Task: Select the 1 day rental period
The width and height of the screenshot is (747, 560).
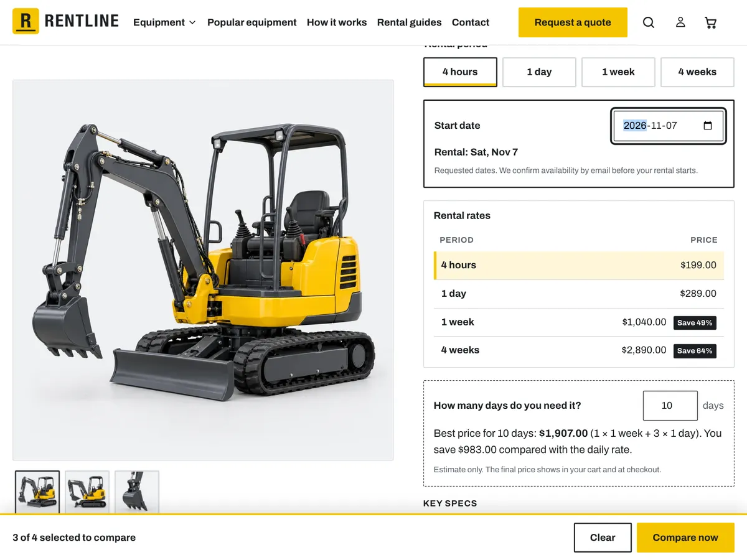Action: point(539,72)
